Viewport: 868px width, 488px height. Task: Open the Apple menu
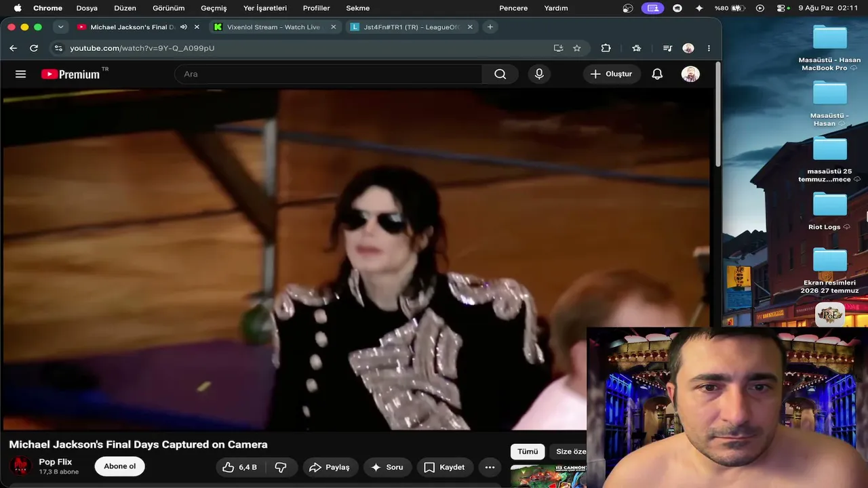point(17,8)
